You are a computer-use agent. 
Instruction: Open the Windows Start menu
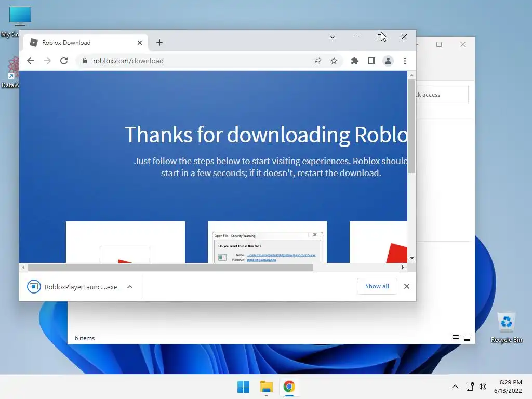click(x=243, y=387)
